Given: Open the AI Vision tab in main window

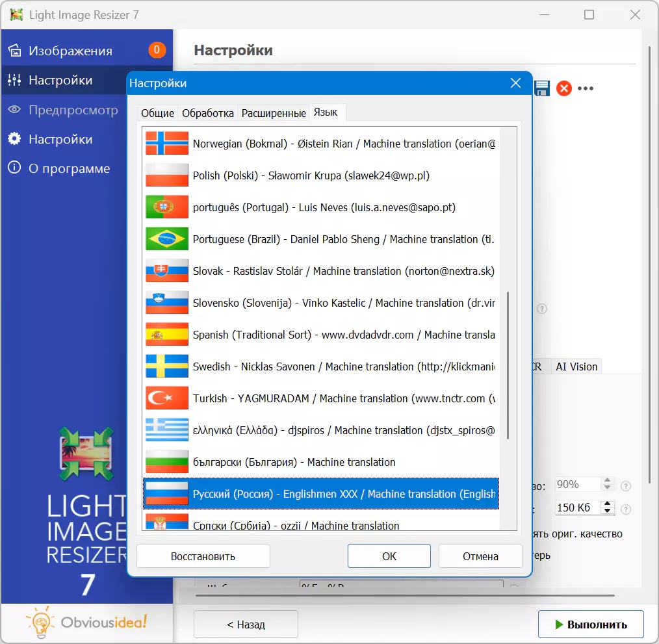Looking at the screenshot, I should point(576,367).
